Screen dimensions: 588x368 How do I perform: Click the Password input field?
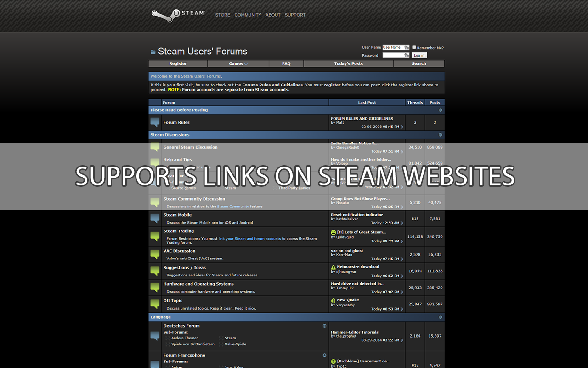click(x=396, y=55)
